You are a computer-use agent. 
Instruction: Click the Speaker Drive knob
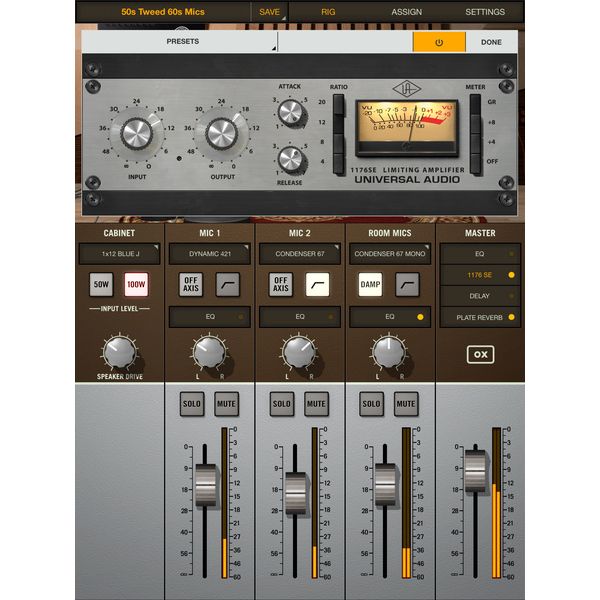[120, 353]
